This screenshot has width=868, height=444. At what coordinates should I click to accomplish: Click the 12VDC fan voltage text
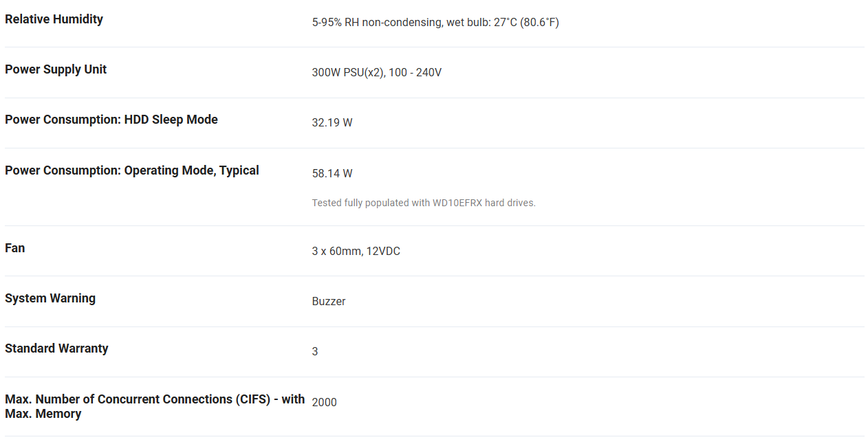click(x=383, y=252)
